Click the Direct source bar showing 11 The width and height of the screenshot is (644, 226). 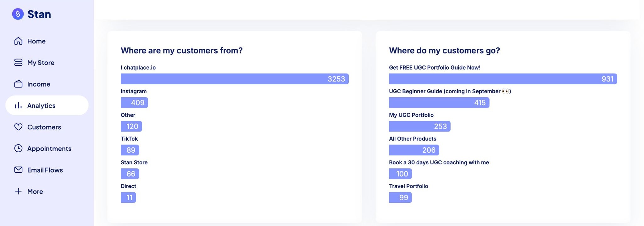[x=128, y=197]
